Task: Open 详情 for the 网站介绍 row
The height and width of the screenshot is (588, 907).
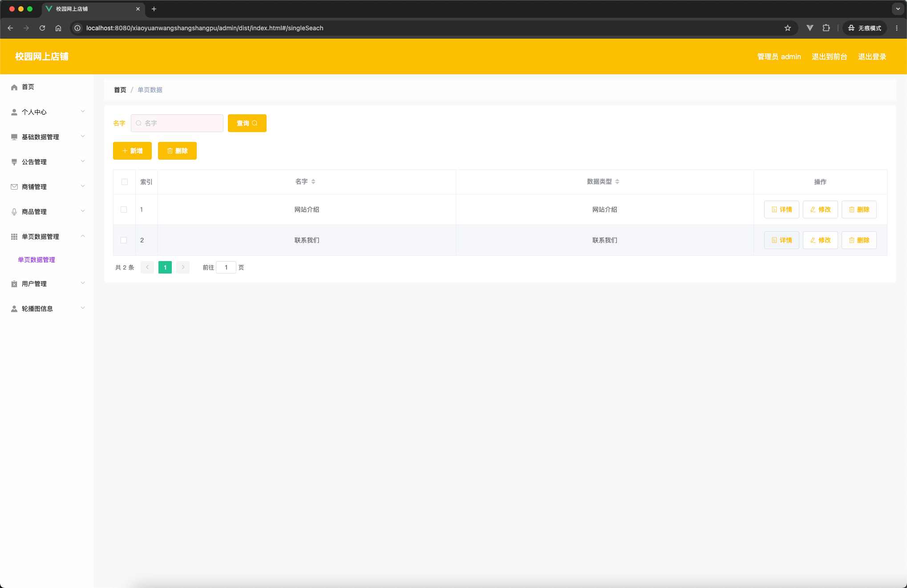Action: pos(781,209)
